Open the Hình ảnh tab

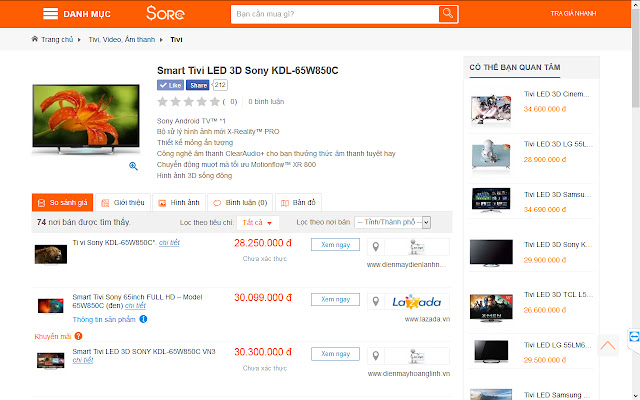(179, 202)
